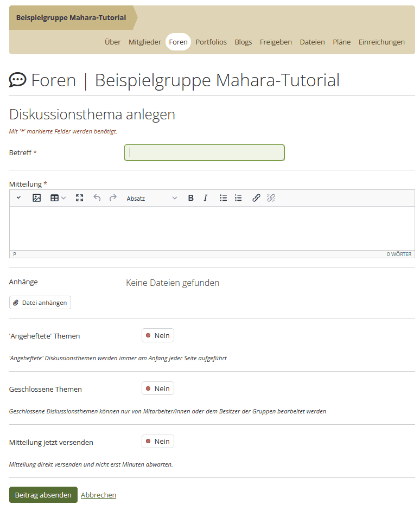
Task: Switch to Freigeben tab
Action: tap(276, 42)
